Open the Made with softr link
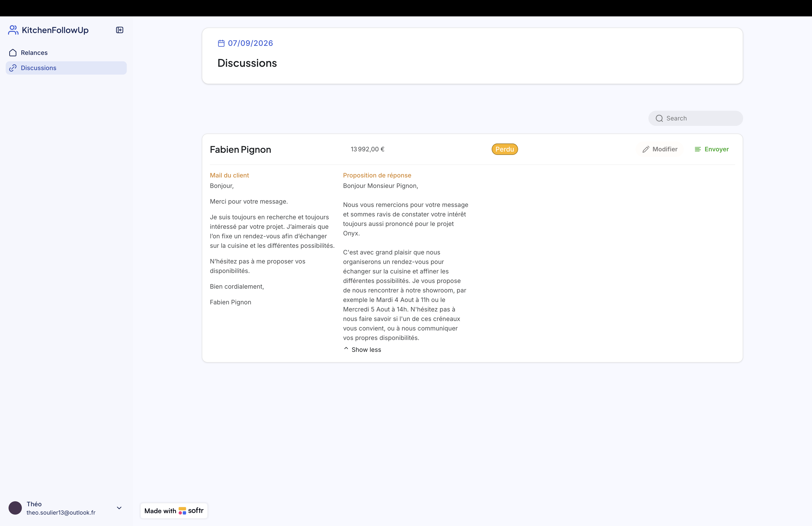The image size is (812, 526). click(174, 511)
